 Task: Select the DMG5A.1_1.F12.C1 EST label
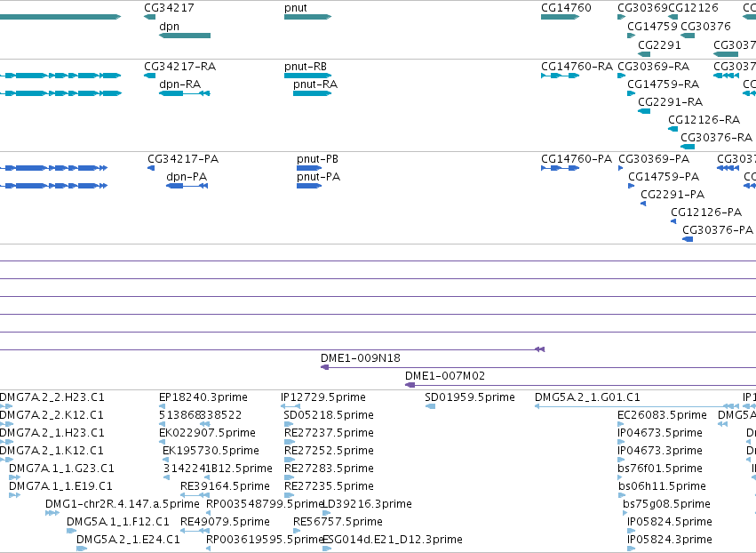click(118, 522)
